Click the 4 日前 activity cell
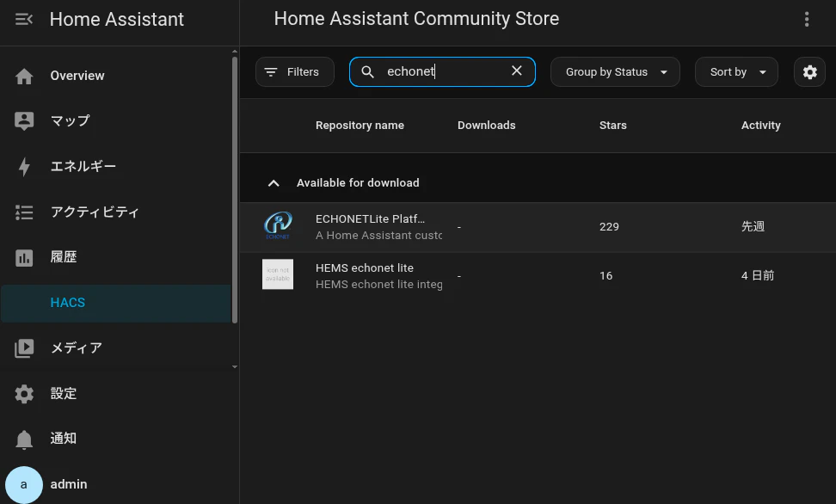Image resolution: width=836 pixels, height=504 pixels. [758, 276]
